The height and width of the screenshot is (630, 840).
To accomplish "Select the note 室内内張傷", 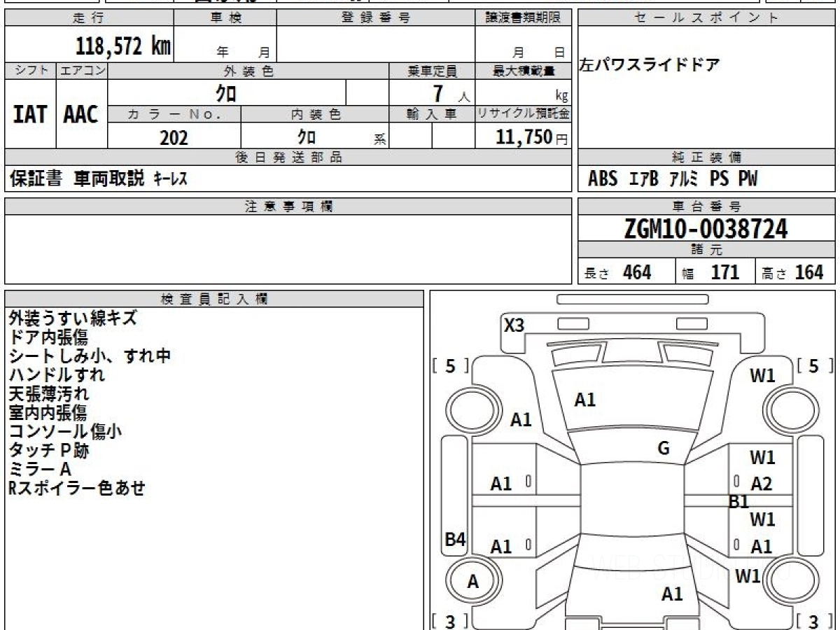I will (48, 412).
